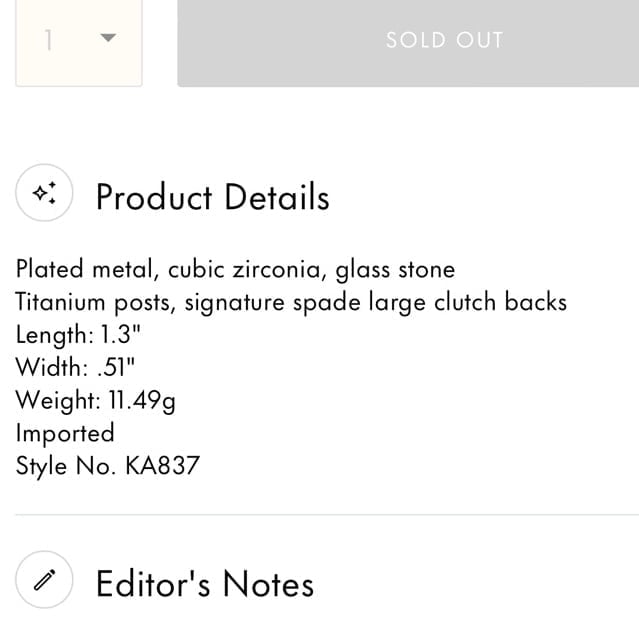
Task: Click the word 'Details' in heading
Action: point(277,197)
